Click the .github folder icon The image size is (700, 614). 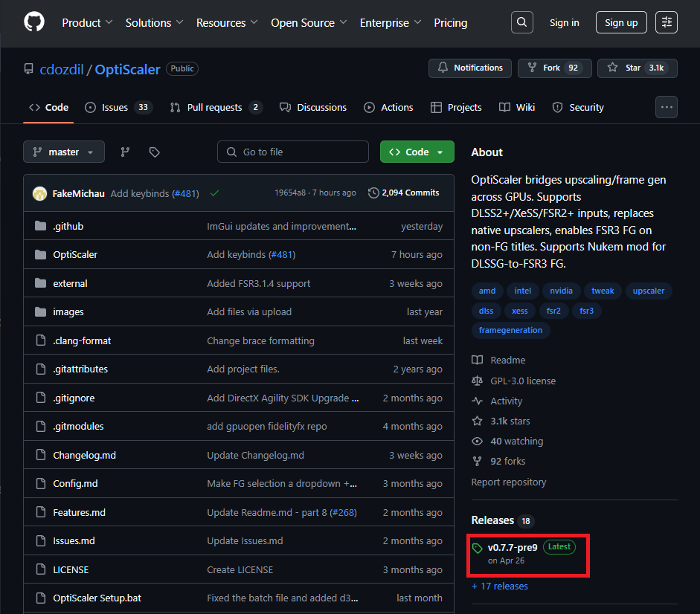(41, 226)
